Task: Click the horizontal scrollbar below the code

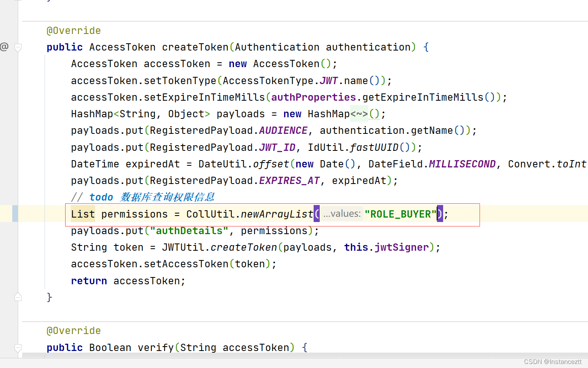Action: point(305,355)
